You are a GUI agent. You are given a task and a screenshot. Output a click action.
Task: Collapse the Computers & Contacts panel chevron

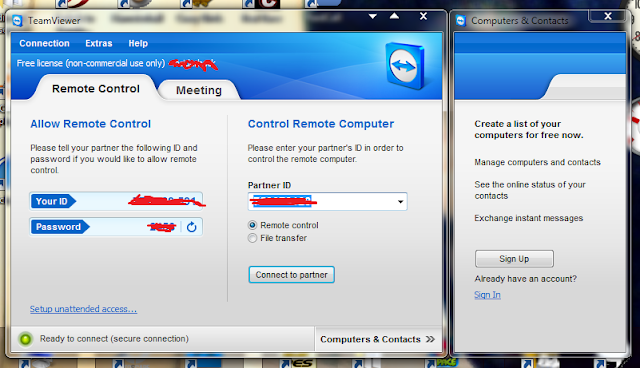430,339
